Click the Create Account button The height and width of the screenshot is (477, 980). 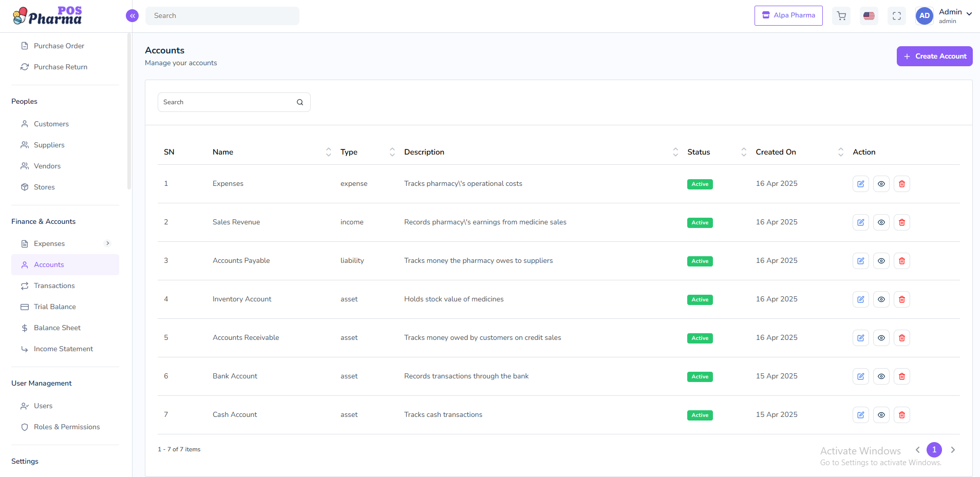[934, 56]
